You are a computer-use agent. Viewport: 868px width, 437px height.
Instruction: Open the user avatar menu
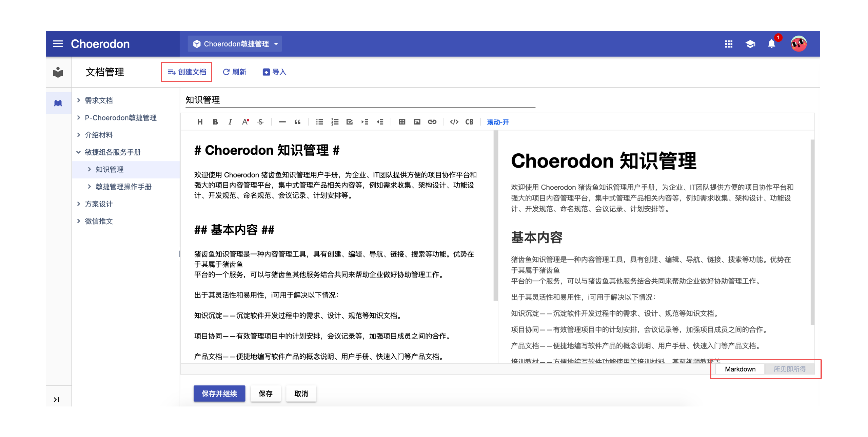point(798,44)
